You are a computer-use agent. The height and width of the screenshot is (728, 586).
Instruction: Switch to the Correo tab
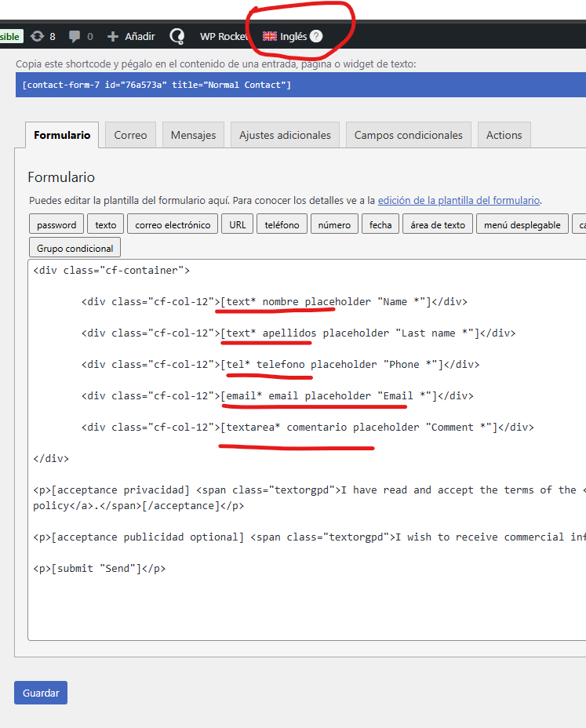[130, 135]
